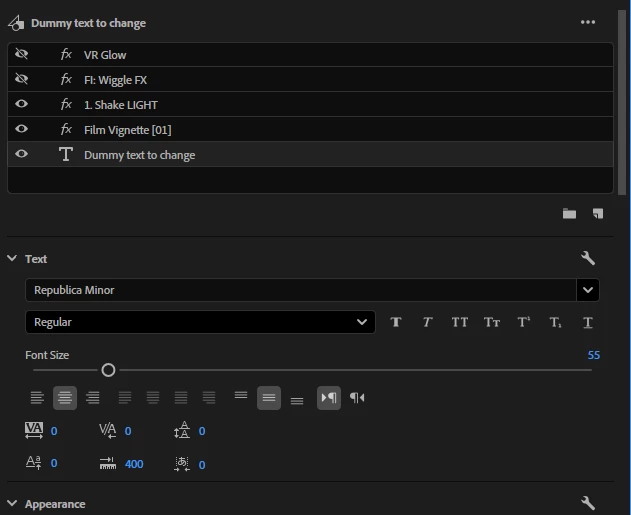Viewport: 631px width, 515px height.
Task: Click the Kerning value 0
Action: tap(128, 431)
